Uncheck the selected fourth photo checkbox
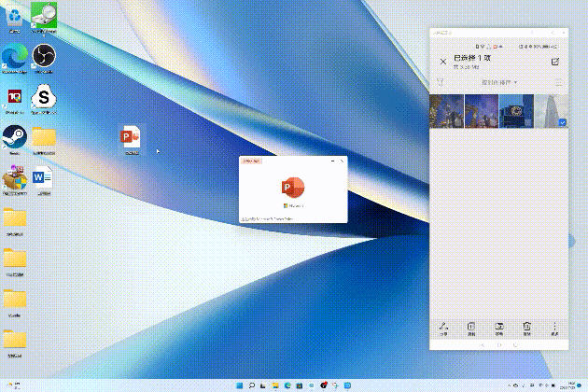588x392 pixels. [562, 122]
